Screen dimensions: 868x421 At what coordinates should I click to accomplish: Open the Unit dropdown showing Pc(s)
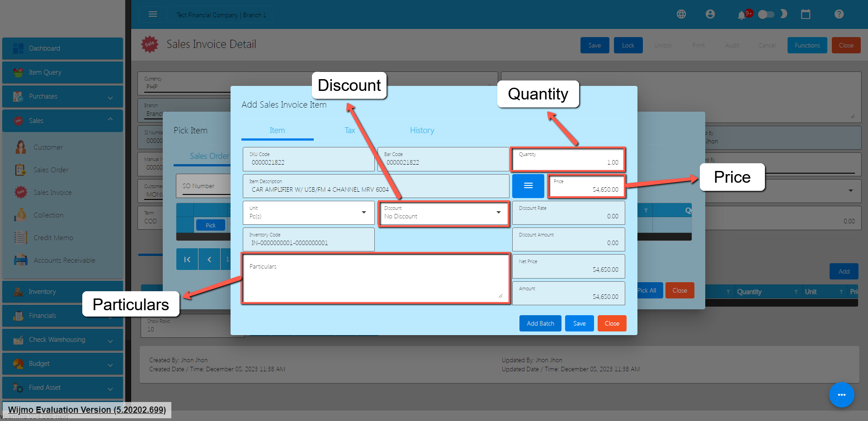pyautogui.click(x=308, y=213)
